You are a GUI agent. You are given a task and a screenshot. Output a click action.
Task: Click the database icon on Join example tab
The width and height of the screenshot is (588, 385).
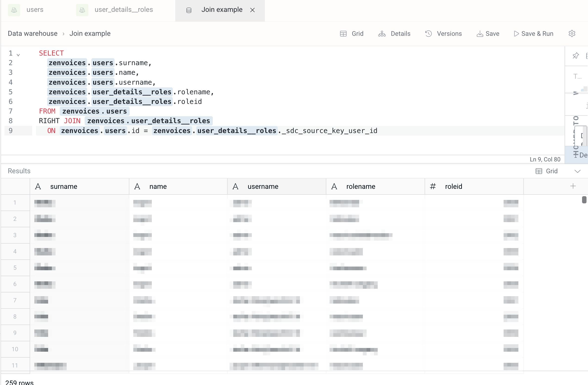tap(189, 10)
